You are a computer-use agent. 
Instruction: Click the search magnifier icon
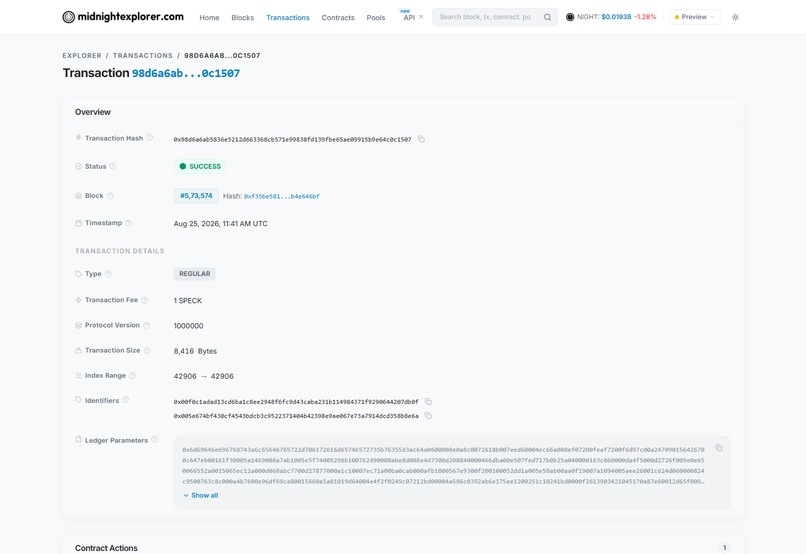[x=547, y=17]
